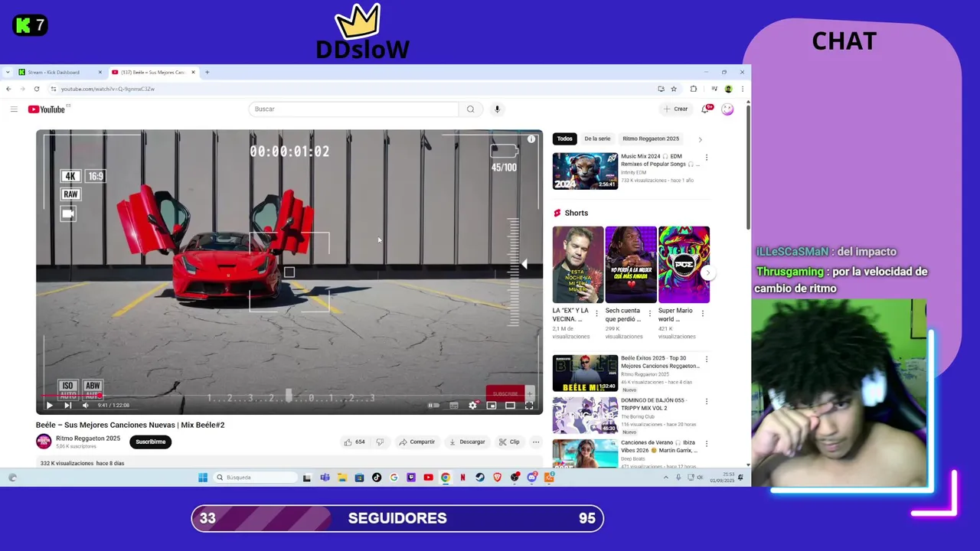The image size is (980, 551).
Task: Click the taskbar Búsqueda search box
Action: pos(255,478)
